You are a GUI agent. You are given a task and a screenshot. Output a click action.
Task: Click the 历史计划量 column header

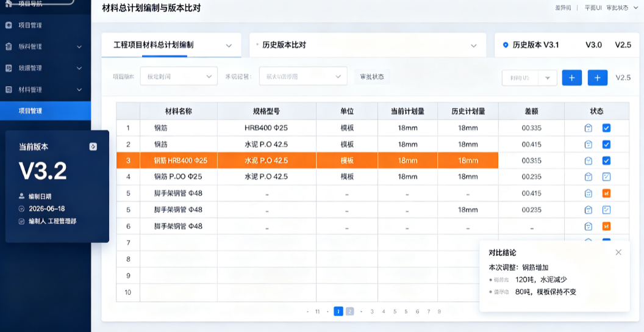tap(468, 111)
